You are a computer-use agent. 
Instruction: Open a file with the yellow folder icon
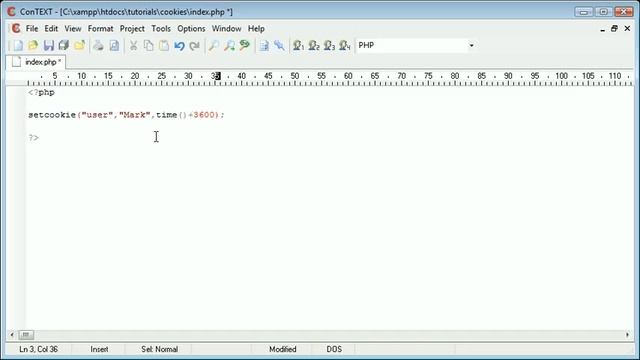(33, 45)
